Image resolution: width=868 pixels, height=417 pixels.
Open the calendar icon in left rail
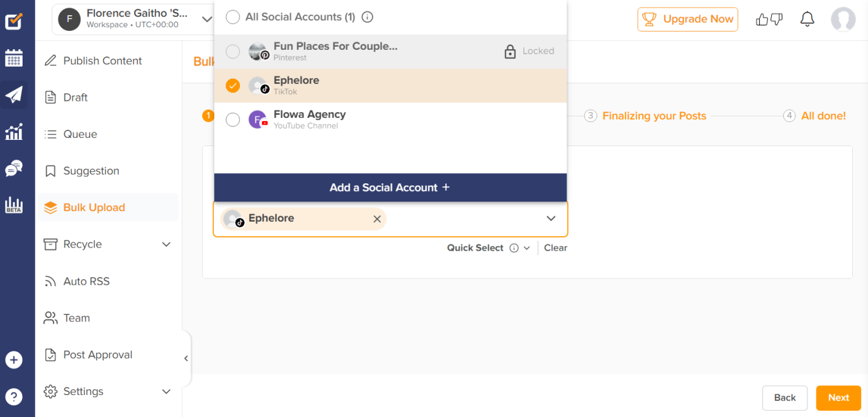14,58
